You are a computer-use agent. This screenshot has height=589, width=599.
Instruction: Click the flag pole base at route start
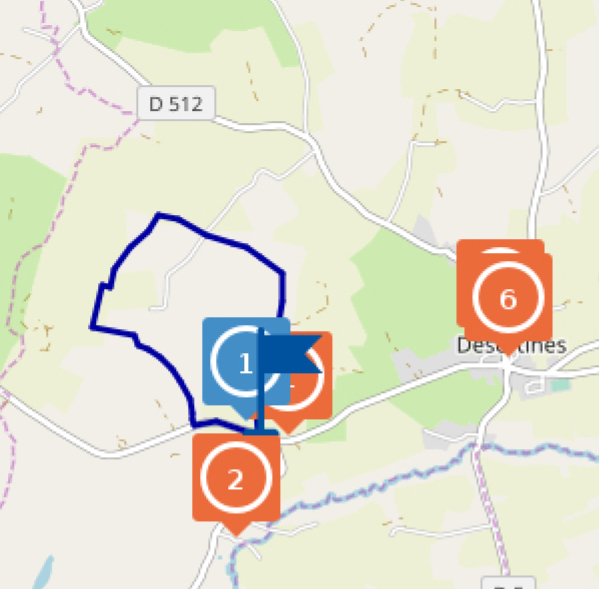point(261,432)
